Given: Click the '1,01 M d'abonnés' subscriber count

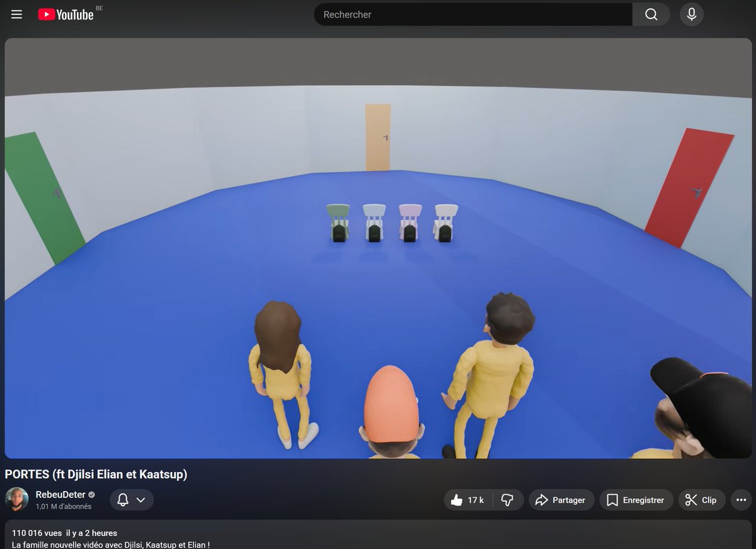Looking at the screenshot, I should point(64,506).
